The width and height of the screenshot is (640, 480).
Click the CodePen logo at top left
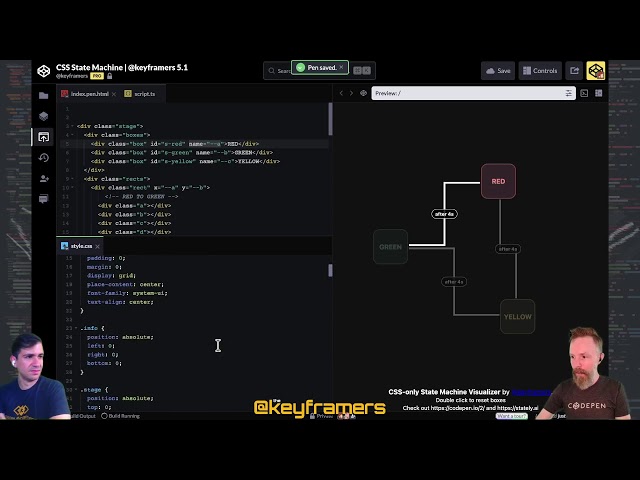[x=44, y=71]
